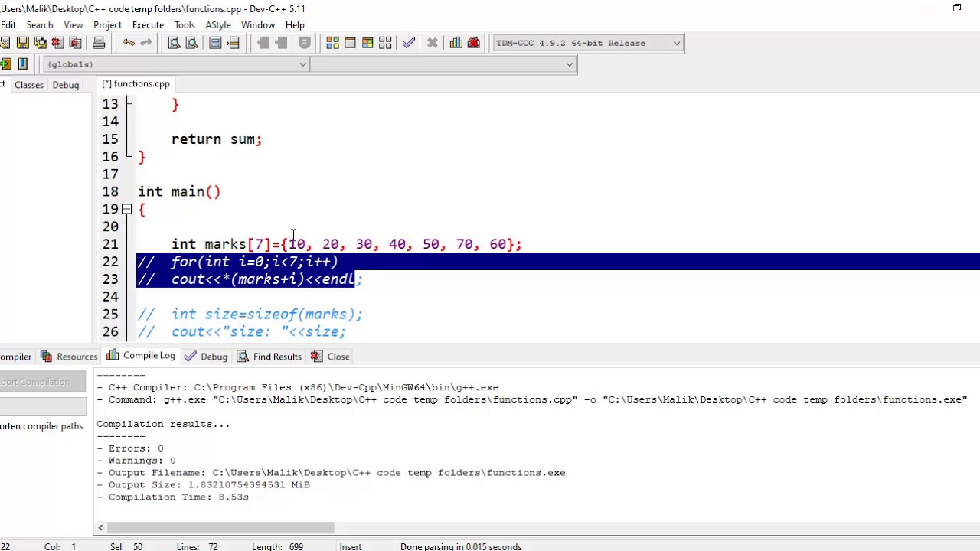Open the Window menu
This screenshot has width=980, height=551.
point(258,24)
